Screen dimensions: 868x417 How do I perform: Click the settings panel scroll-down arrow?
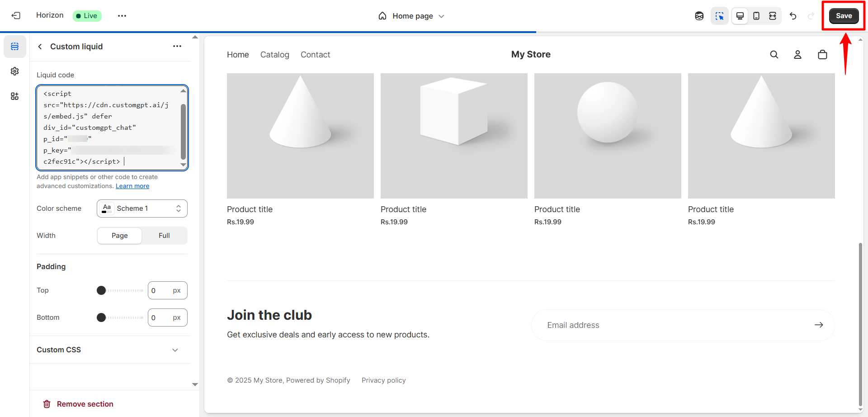(x=195, y=384)
